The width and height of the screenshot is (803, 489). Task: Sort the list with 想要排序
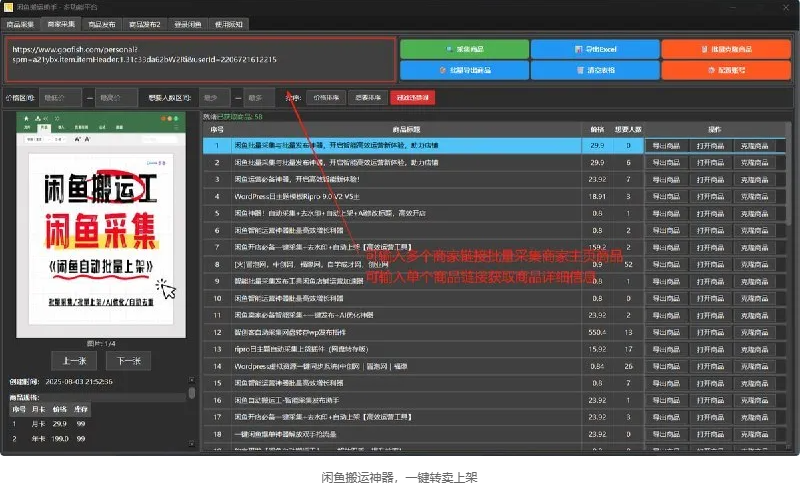(368, 97)
